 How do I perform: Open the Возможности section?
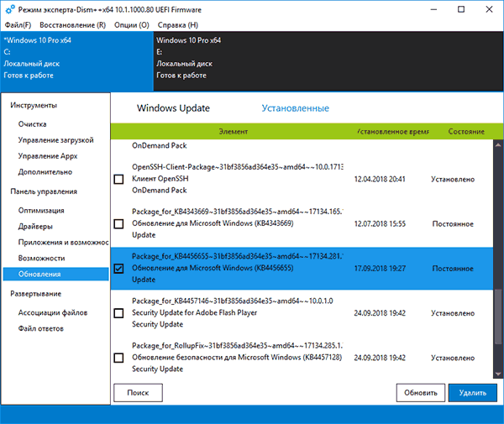[41, 259]
